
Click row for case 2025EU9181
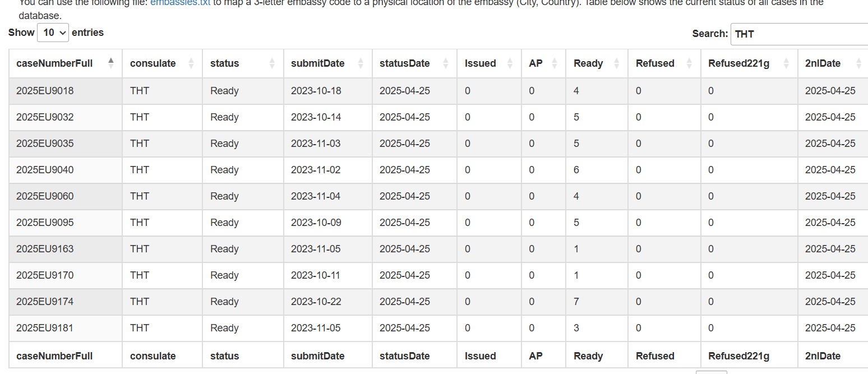(x=438, y=328)
